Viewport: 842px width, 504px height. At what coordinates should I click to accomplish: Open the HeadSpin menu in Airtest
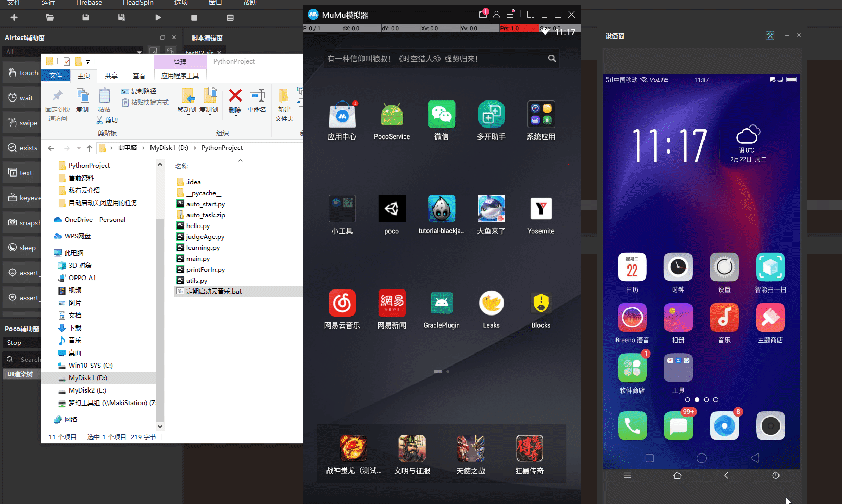(138, 3)
